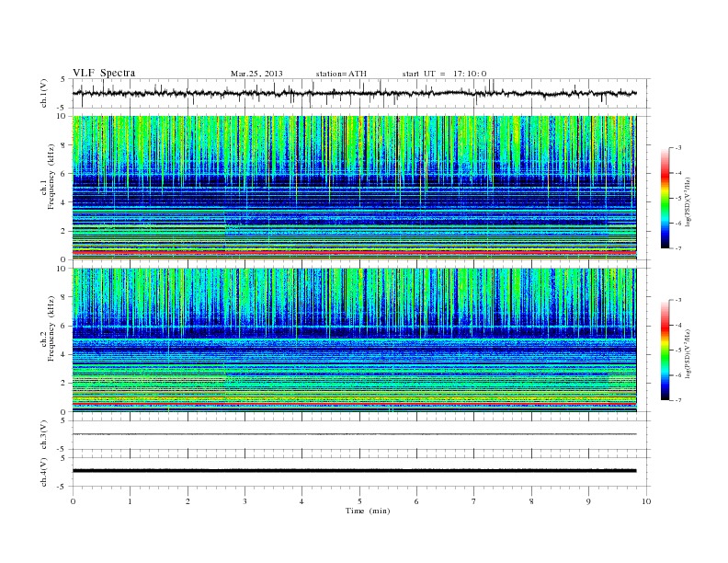The image size is (728, 563).
Task: Click the "-5" tick on ch.2 colorbar
Action: click(x=677, y=350)
